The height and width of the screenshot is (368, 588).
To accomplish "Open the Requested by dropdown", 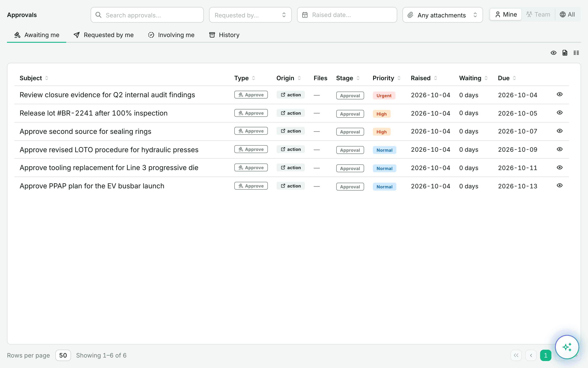I will 250,15.
